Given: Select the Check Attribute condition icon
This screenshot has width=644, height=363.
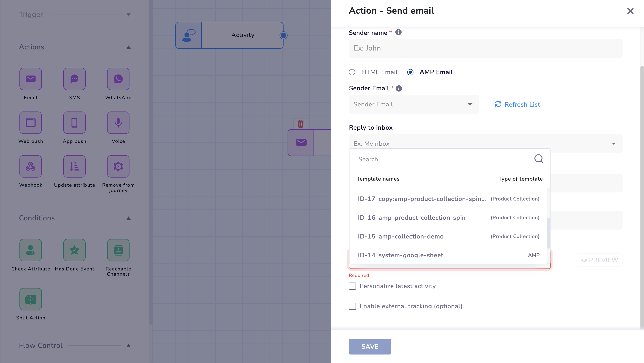Looking at the screenshot, I should (30, 250).
